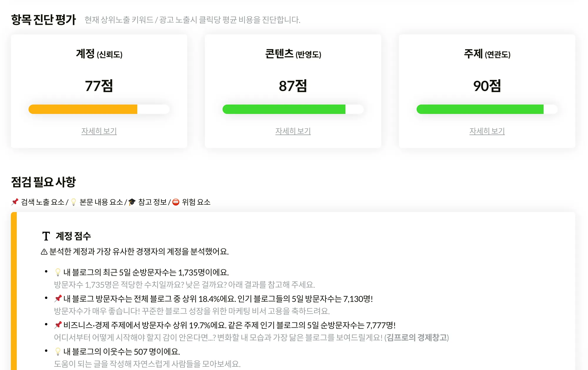The width and height of the screenshot is (588, 370).
Task: Click the T icon next to 계정 점수
Action: [x=46, y=236]
